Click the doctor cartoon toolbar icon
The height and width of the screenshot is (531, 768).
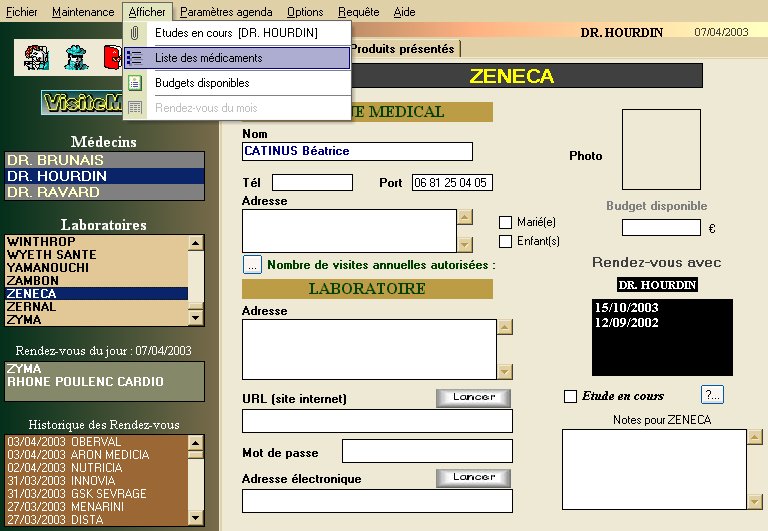(x=37, y=57)
